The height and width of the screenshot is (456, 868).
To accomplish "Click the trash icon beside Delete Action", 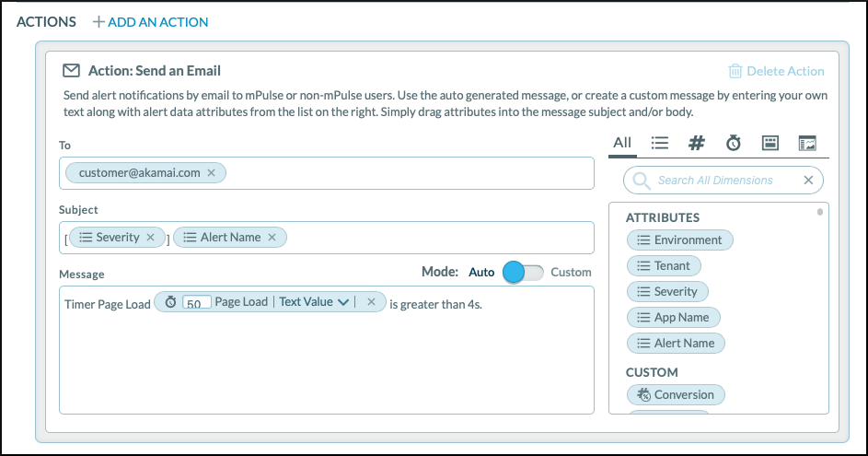I will pos(735,71).
